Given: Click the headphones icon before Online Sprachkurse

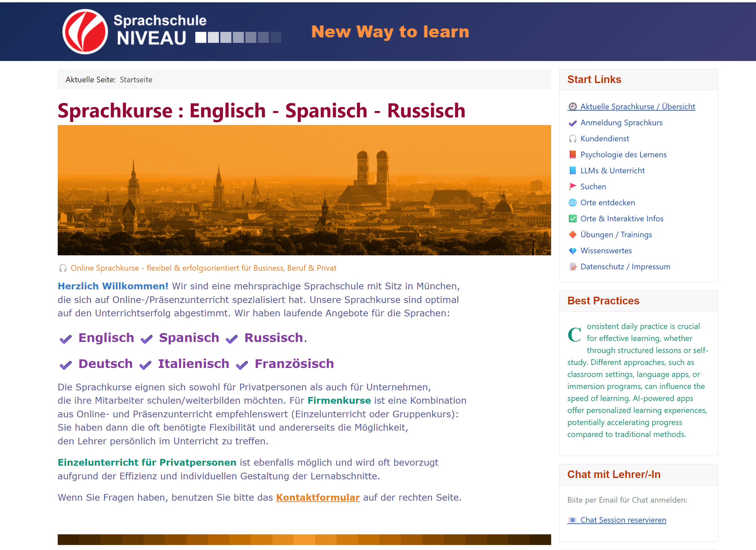Looking at the screenshot, I should coord(62,268).
